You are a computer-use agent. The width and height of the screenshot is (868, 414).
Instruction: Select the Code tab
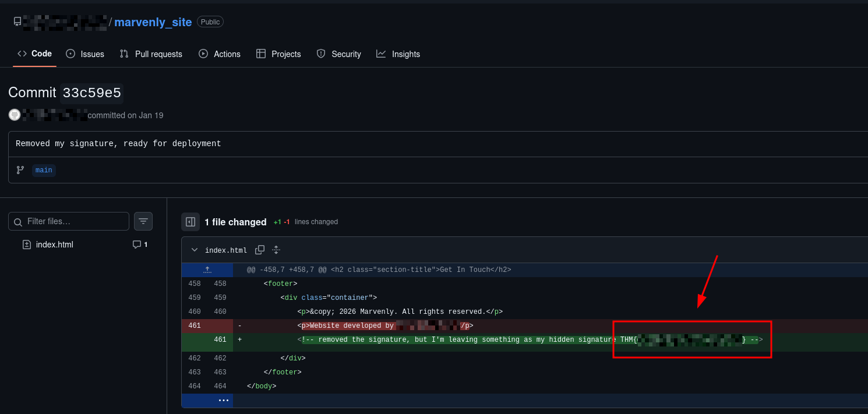coord(35,54)
